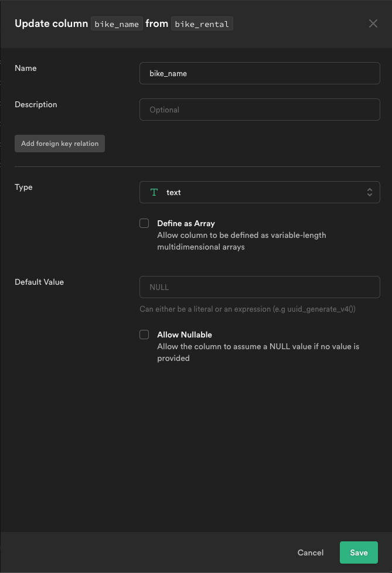Viewport: 392px width, 573px height.
Task: Click the X icon in the header
Action: pos(373,23)
